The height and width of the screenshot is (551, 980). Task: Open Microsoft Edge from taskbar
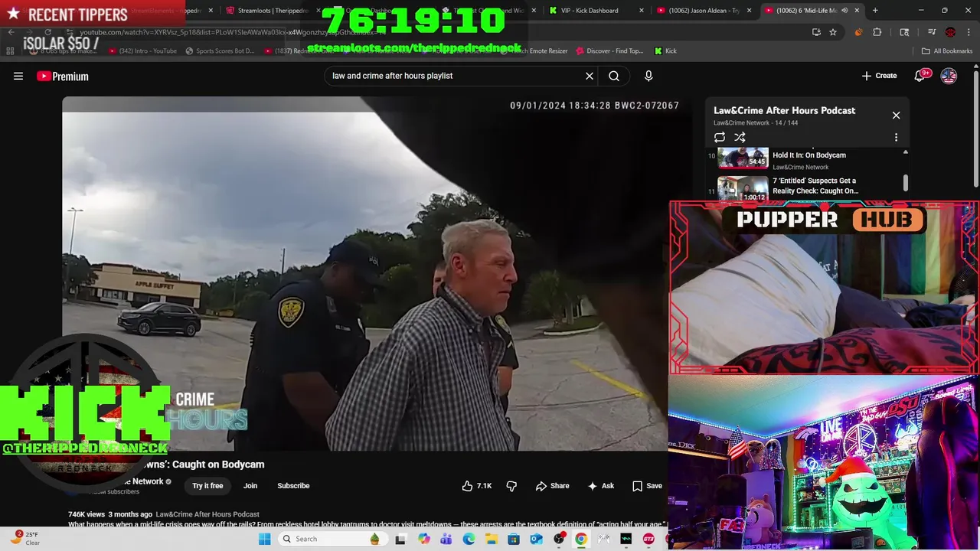click(x=469, y=539)
